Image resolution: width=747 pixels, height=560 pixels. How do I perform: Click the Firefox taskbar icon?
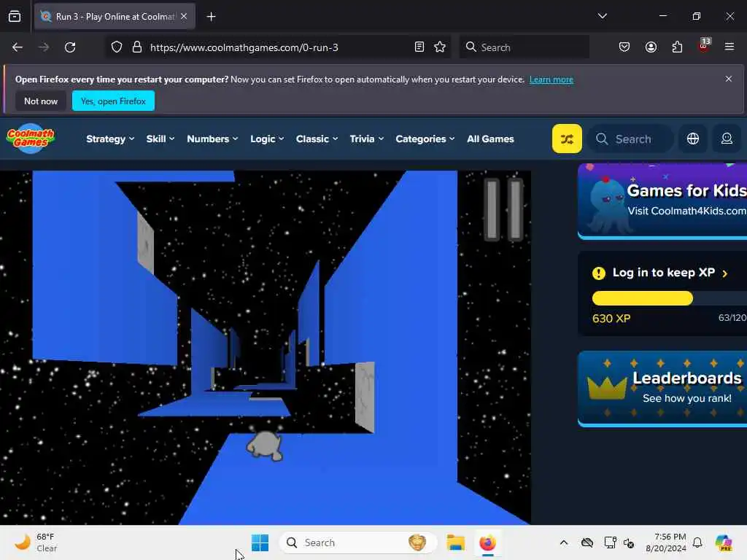pos(487,542)
